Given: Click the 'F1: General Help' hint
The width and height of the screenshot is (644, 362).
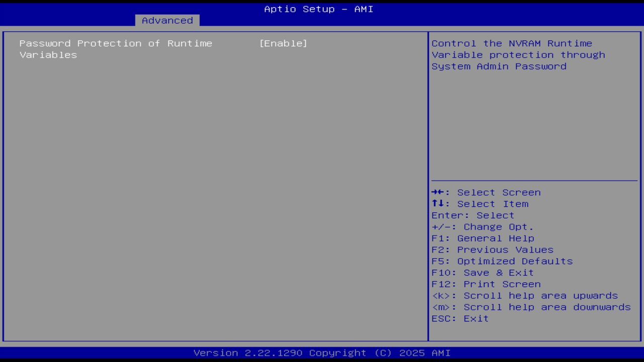Looking at the screenshot, I should 482,238.
